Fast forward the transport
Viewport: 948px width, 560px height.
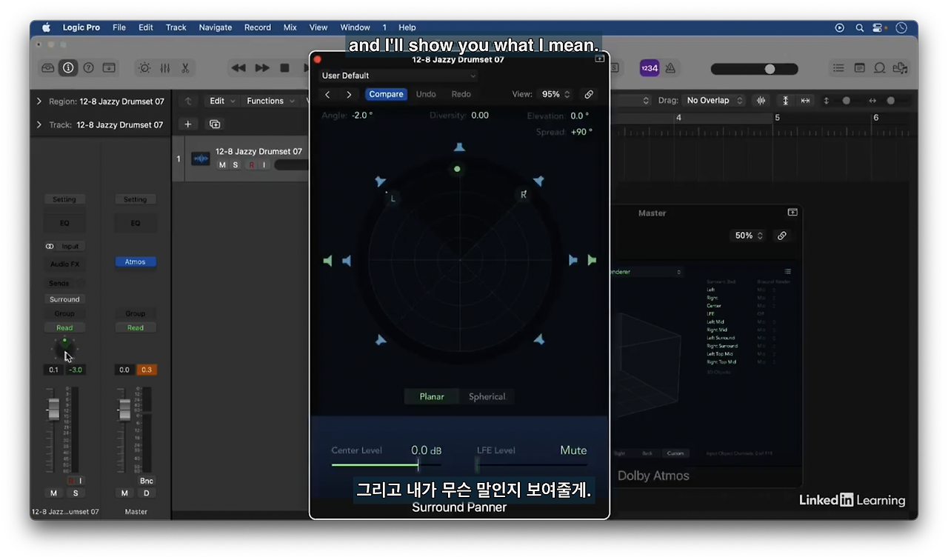click(262, 68)
